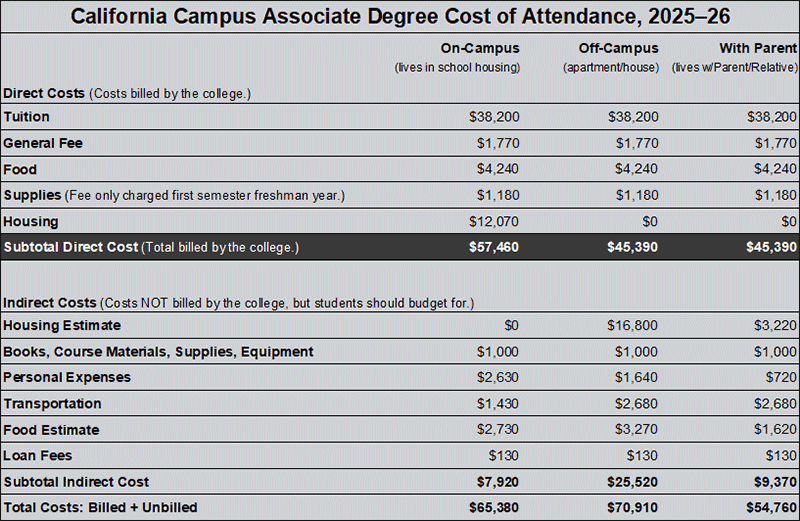Click the table title heading
The image size is (800, 521).
coord(400,16)
